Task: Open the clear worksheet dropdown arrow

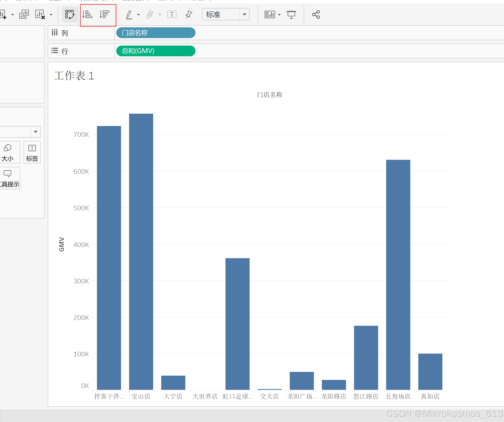Action: click(x=51, y=15)
